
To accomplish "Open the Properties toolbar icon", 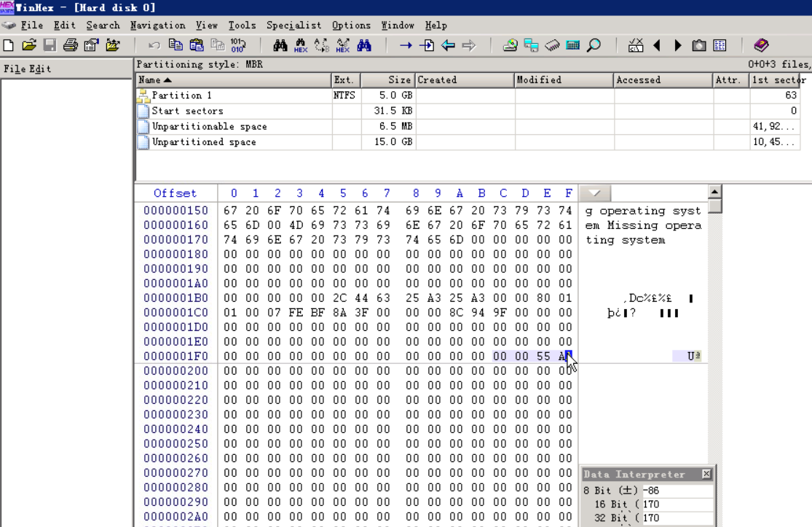I will coord(92,46).
